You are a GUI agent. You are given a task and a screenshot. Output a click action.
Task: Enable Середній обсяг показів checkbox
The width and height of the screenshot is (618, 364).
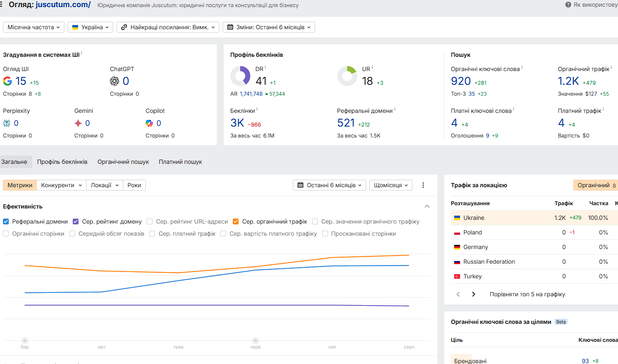coord(72,234)
